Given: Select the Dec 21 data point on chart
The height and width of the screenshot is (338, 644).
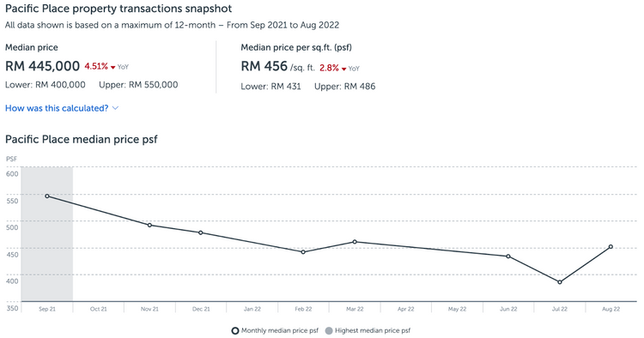Looking at the screenshot, I should point(201,232).
